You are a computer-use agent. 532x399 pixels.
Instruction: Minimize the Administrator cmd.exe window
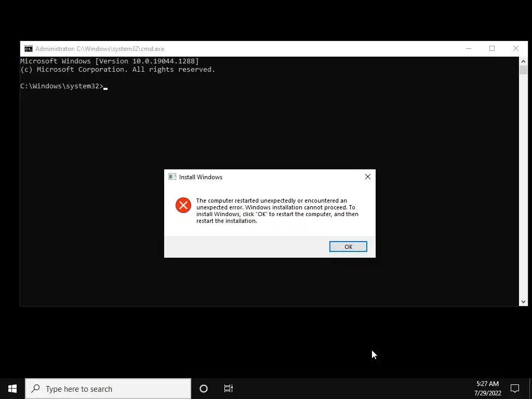click(469, 48)
